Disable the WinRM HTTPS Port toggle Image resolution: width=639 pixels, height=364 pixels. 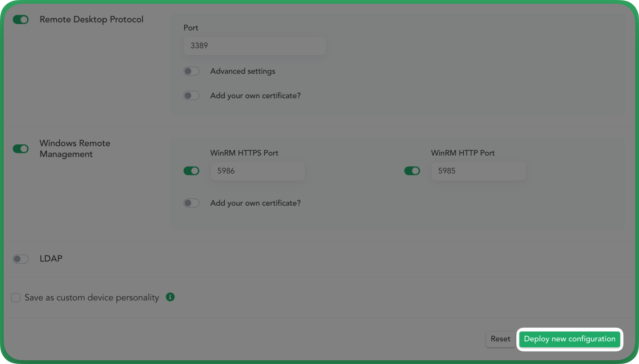click(191, 171)
